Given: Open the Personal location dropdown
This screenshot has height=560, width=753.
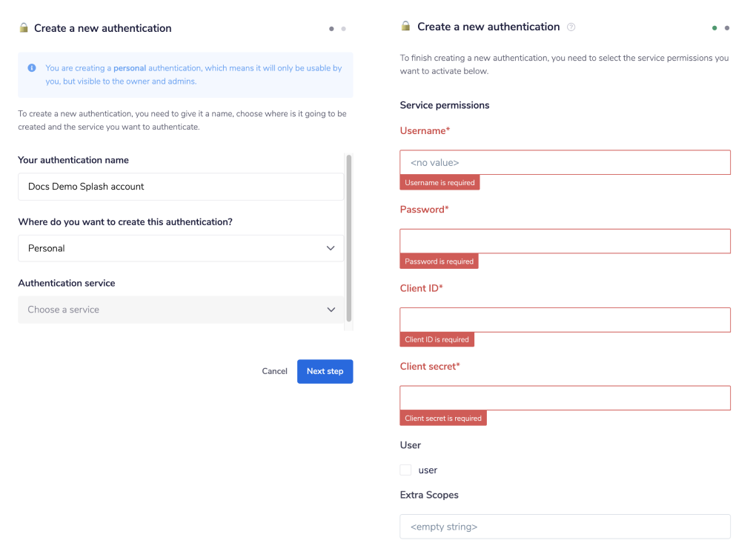Looking at the screenshot, I should coord(181,248).
